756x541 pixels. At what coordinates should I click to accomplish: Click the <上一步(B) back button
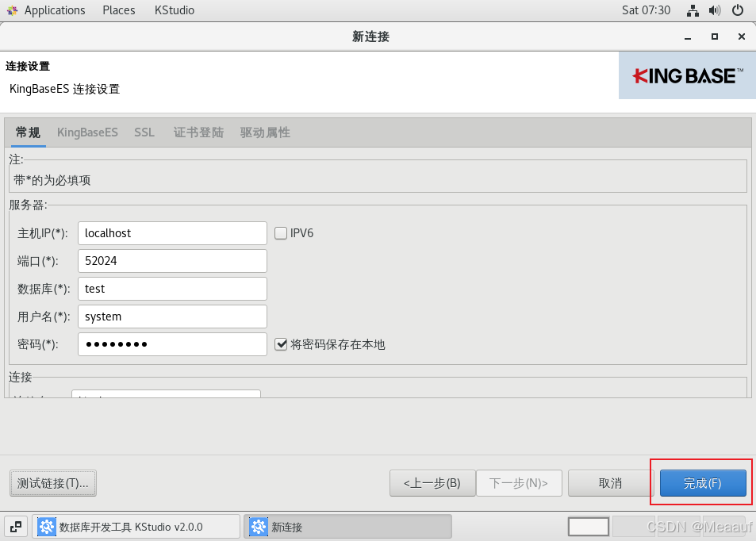432,483
